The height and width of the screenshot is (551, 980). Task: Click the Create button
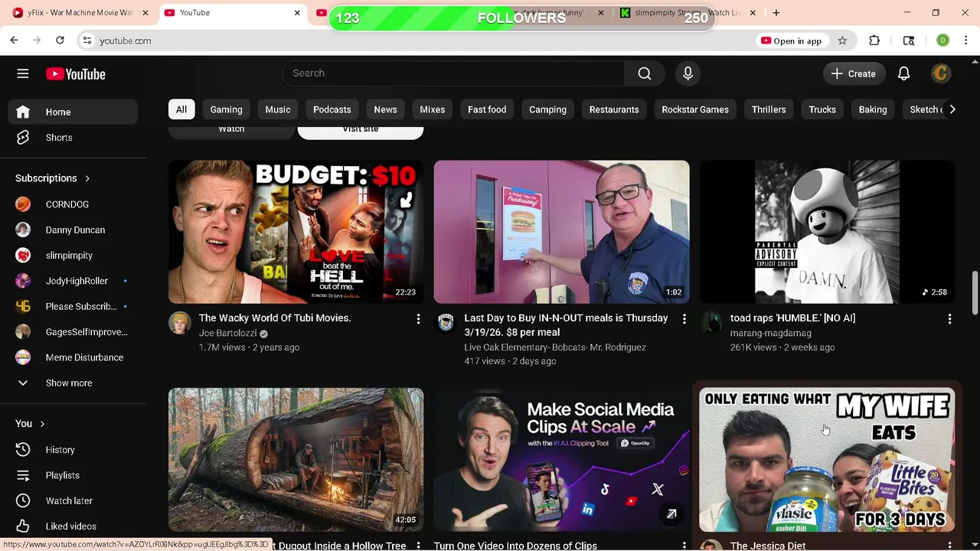pyautogui.click(x=854, y=73)
